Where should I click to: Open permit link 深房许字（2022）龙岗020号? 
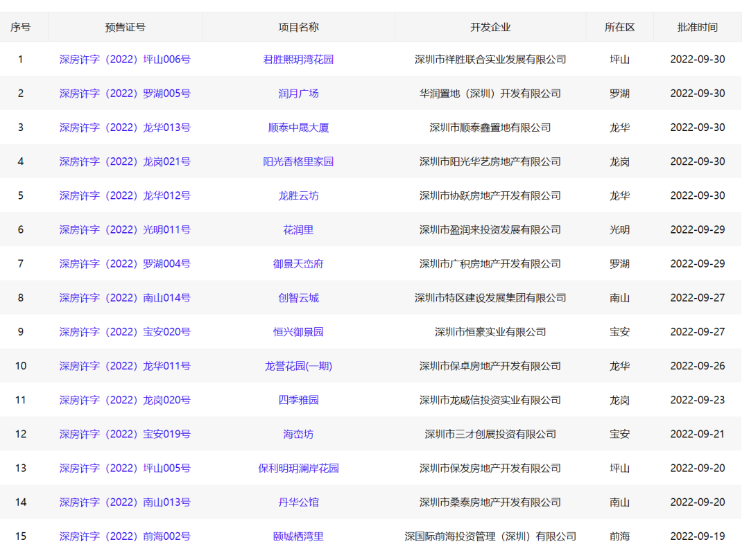tap(125, 400)
